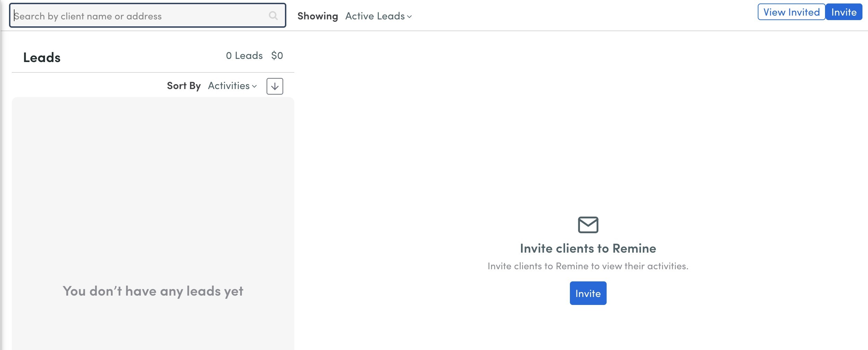This screenshot has height=350, width=868.
Task: Click the 'Sort By' label
Action: click(184, 86)
